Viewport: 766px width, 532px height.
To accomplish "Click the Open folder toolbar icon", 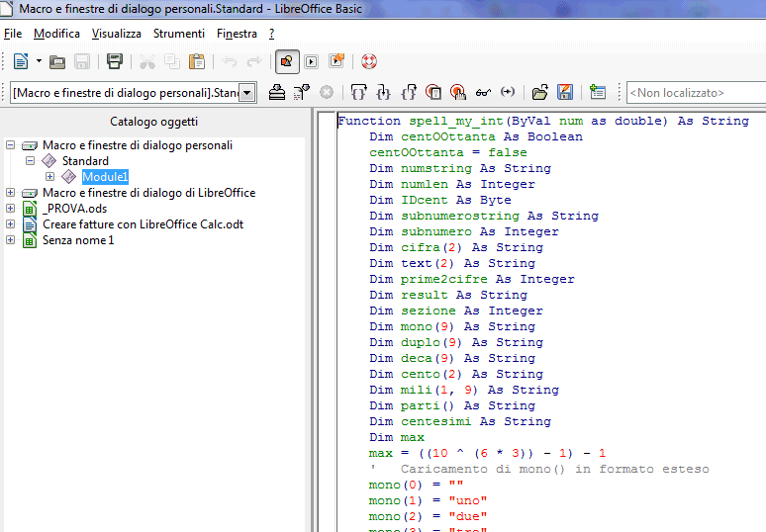I will coord(57,62).
